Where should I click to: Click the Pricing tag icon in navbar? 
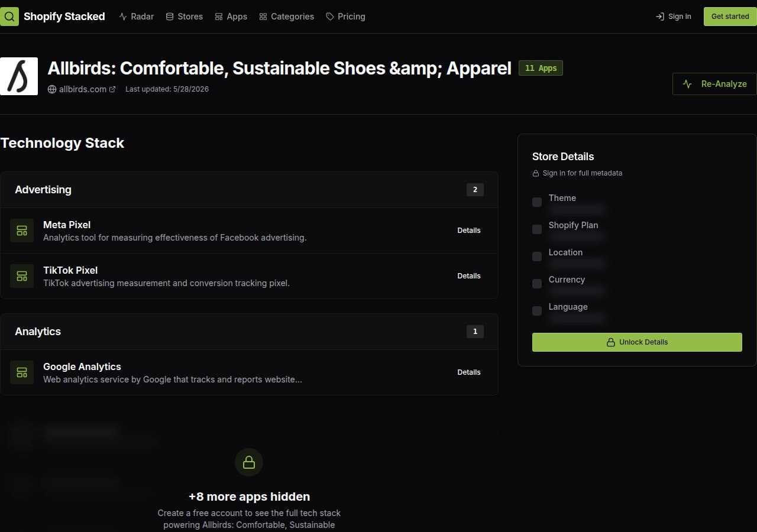(x=330, y=17)
